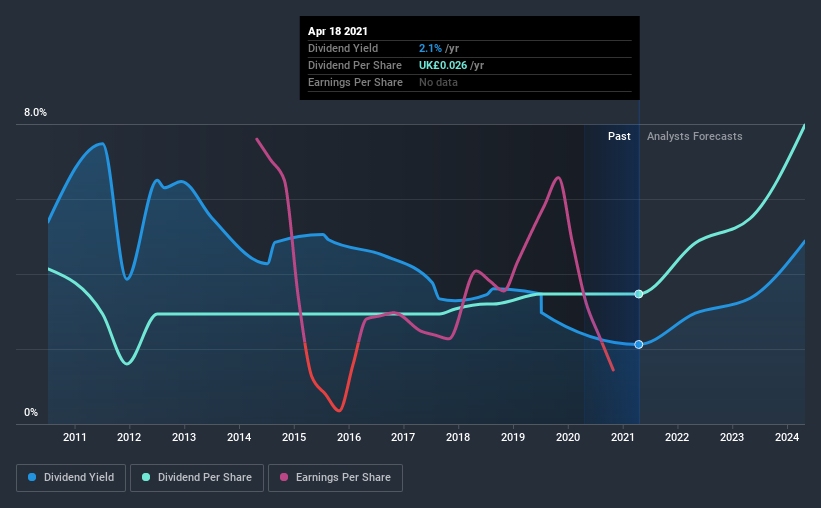Select the Dividend Yield data point marker
The image size is (821, 508).
(x=639, y=344)
